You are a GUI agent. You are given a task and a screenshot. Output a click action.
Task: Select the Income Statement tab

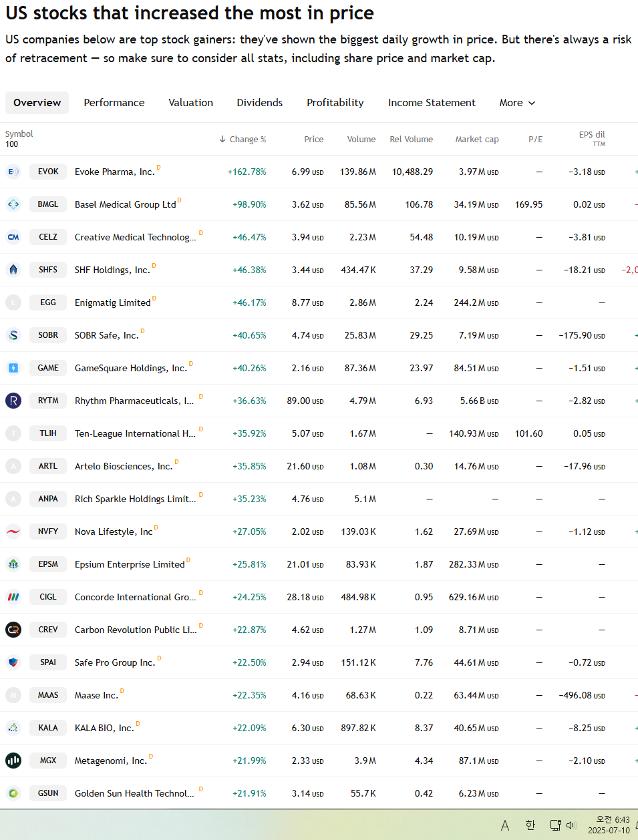coord(432,103)
